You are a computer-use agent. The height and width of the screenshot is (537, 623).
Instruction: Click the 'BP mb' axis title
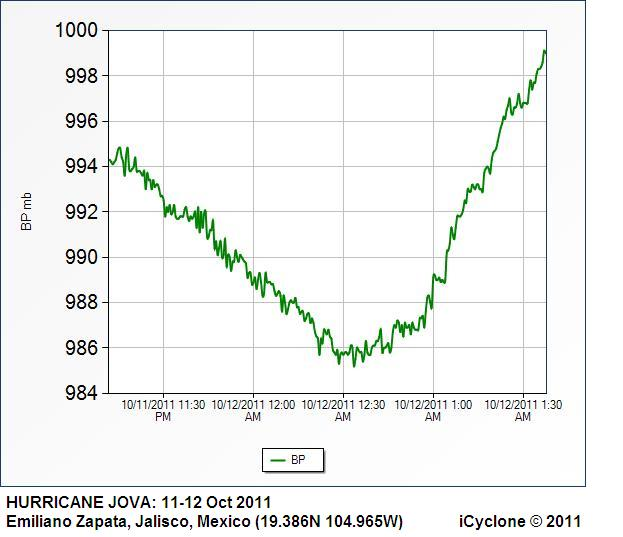tap(26, 211)
